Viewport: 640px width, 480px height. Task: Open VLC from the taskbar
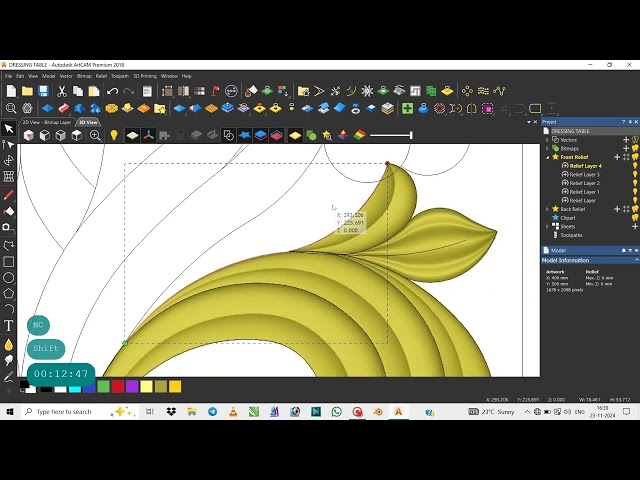(x=233, y=412)
